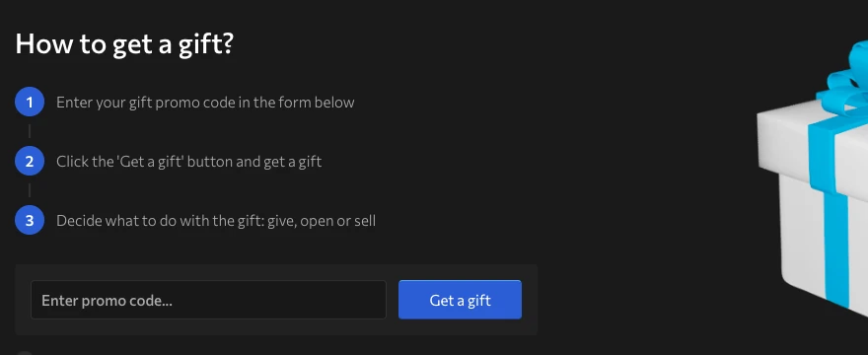Select the 'Enter your gift promo code' step text
868x355 pixels.
(x=205, y=103)
